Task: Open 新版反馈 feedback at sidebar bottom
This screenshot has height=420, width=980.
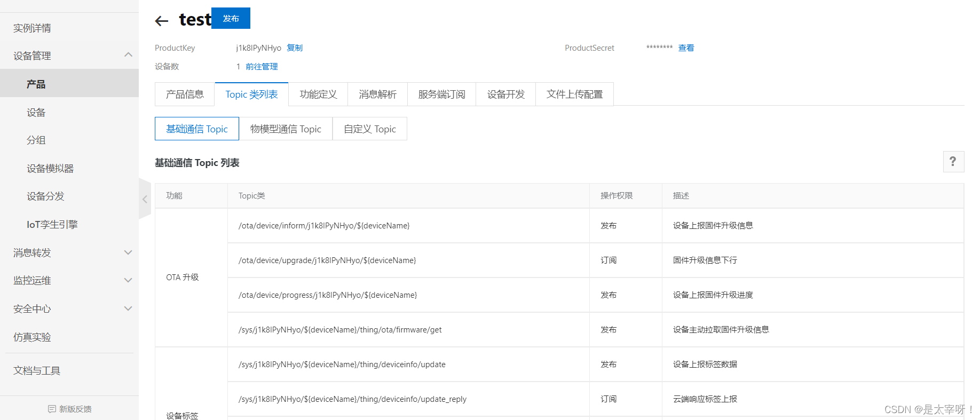Action: point(69,409)
